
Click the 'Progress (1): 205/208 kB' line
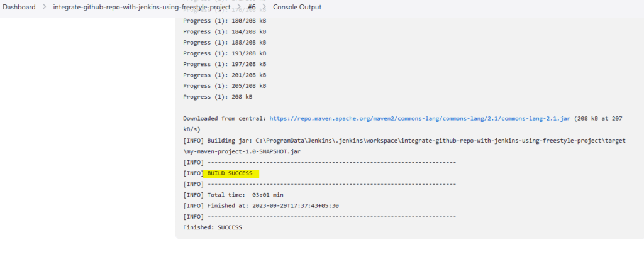(x=225, y=86)
